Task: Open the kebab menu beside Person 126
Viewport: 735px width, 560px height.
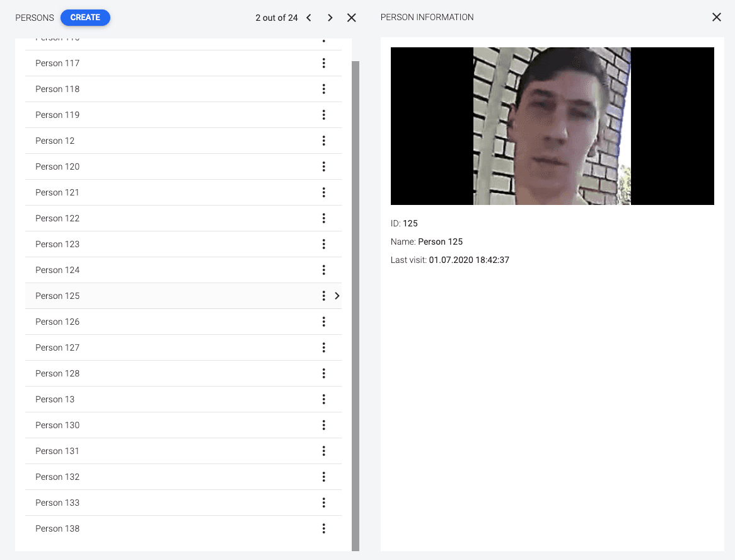Action: [323, 321]
